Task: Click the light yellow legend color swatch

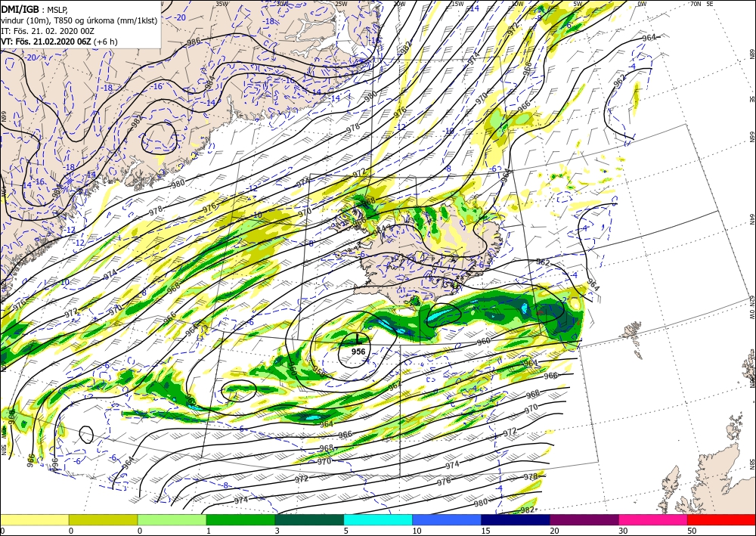Action: pos(34,519)
